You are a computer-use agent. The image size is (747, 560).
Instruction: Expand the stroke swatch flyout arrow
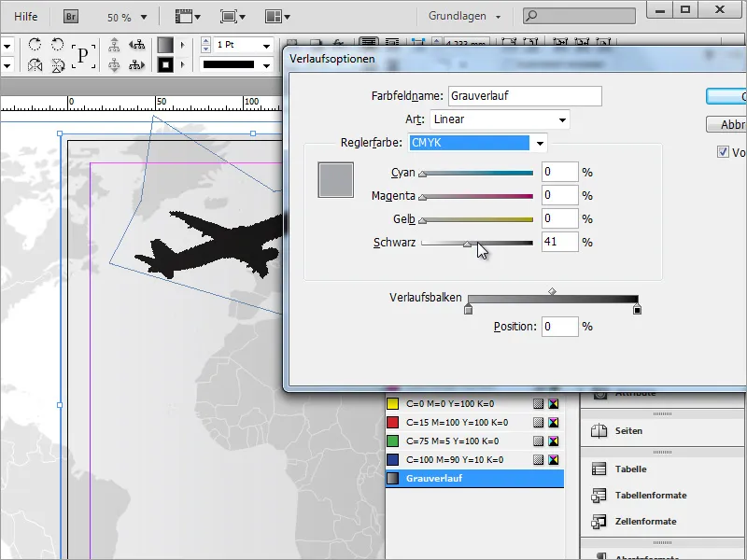pos(182,64)
